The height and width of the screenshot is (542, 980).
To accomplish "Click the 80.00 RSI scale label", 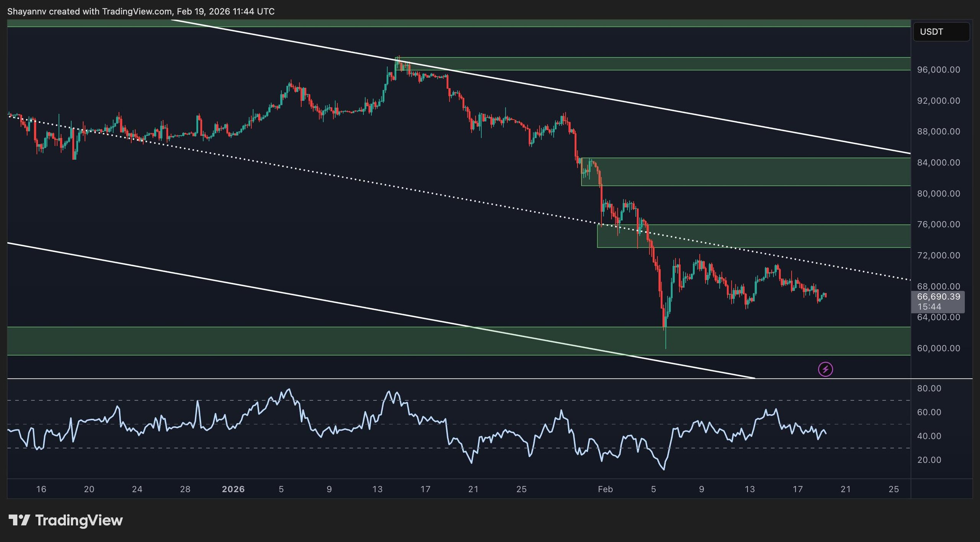I will 929,389.
